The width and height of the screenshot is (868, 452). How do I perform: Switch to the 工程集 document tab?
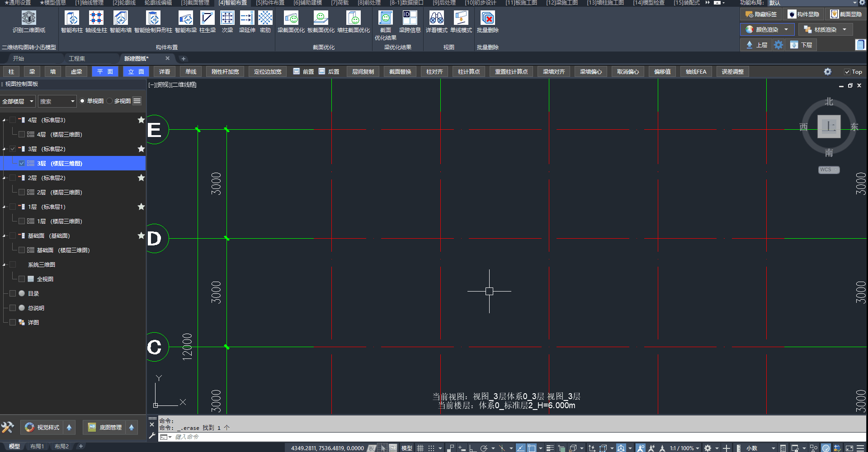pyautogui.click(x=77, y=59)
